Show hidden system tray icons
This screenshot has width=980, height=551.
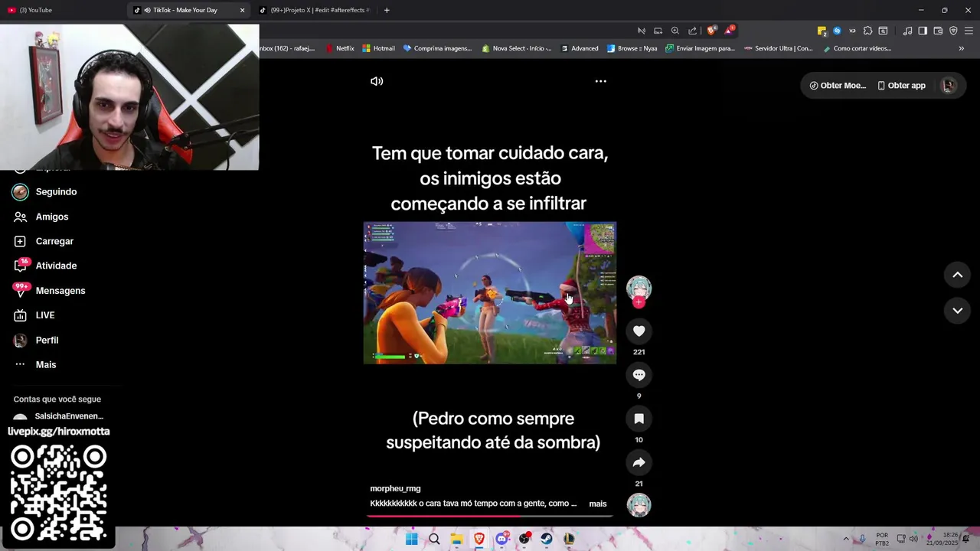(846, 539)
